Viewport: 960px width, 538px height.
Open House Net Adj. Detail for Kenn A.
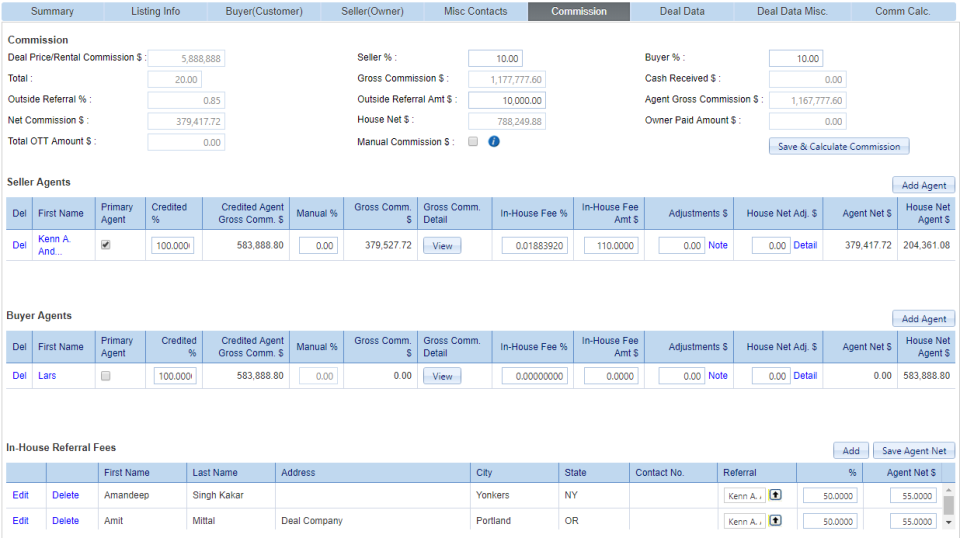tap(805, 245)
